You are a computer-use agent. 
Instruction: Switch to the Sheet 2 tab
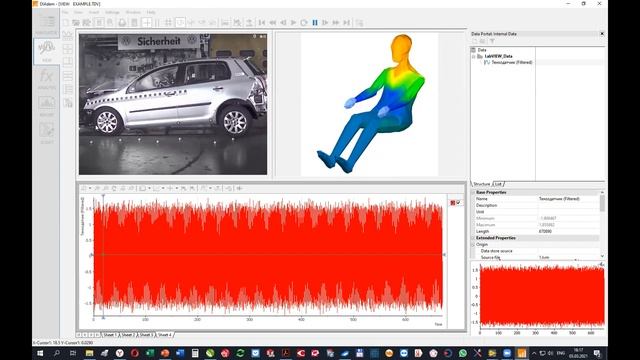[x=128, y=335]
